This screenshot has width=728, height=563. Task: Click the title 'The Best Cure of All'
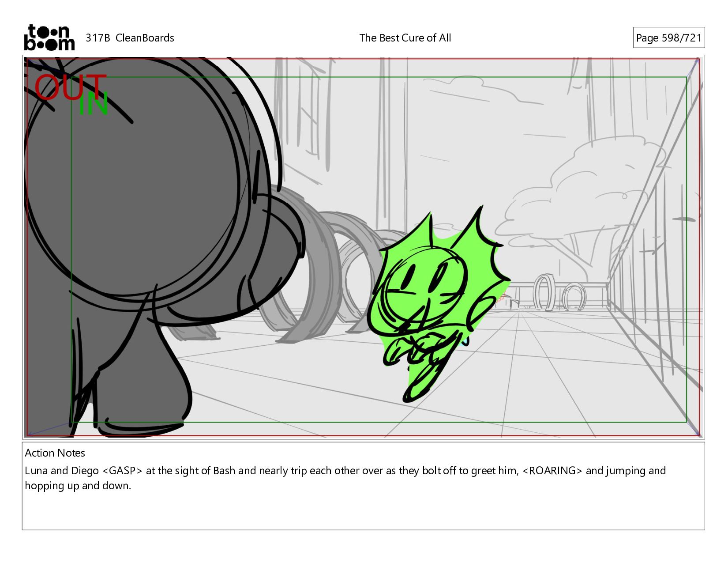(x=405, y=38)
